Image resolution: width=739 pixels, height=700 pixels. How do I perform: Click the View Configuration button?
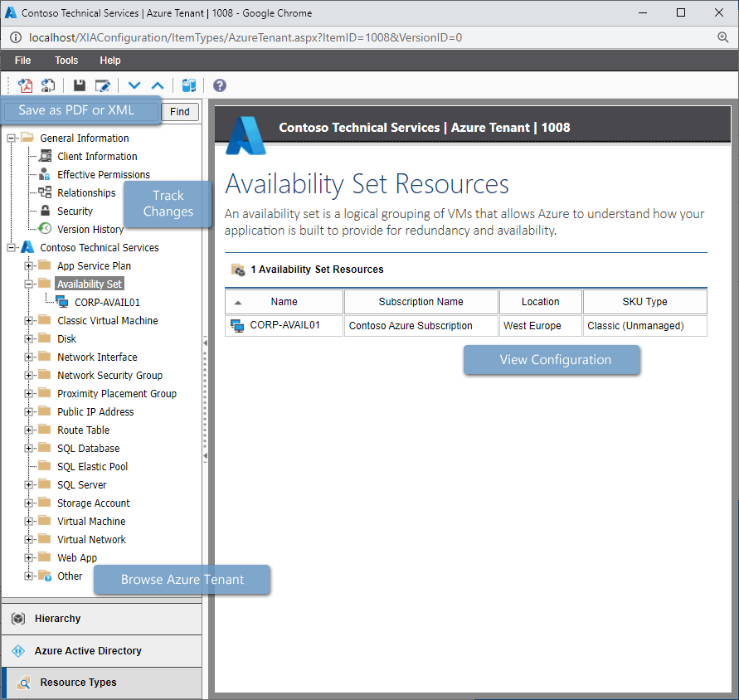(x=552, y=360)
